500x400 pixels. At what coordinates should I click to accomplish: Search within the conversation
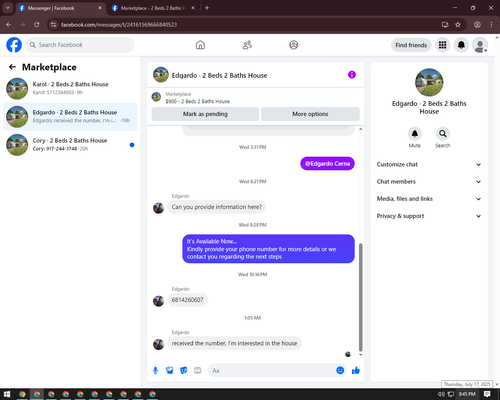coord(442,134)
